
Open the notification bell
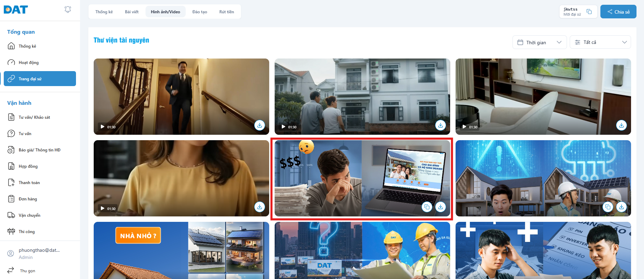[68, 10]
